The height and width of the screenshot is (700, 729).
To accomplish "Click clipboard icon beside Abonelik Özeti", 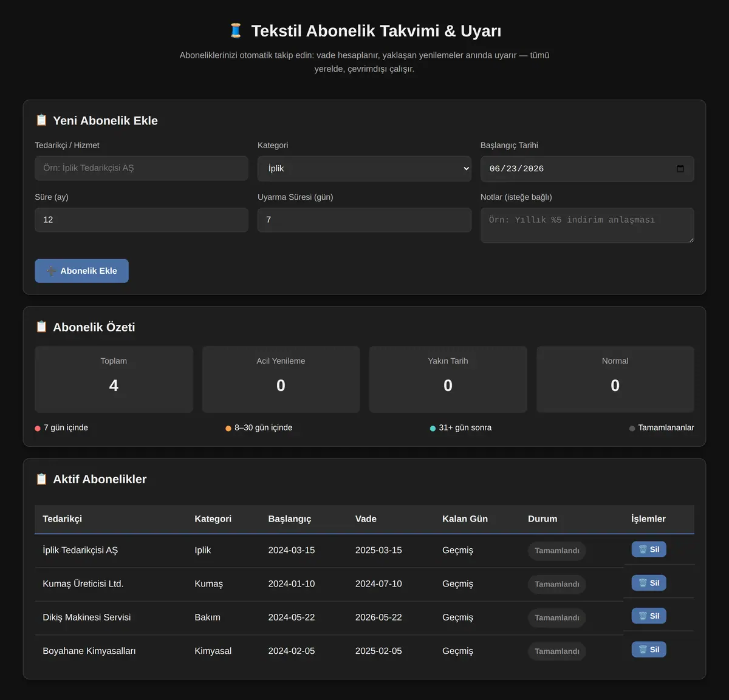I will tap(41, 327).
